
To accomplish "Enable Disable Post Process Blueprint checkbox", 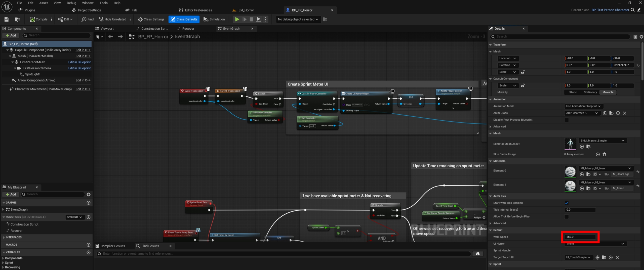I will (567, 120).
